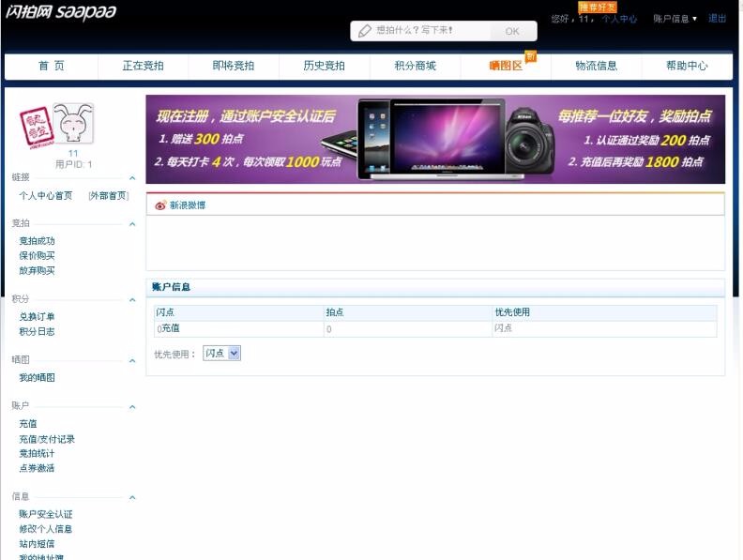Open the 正在竞拍 tab
This screenshot has width=743, height=560.
(x=144, y=66)
